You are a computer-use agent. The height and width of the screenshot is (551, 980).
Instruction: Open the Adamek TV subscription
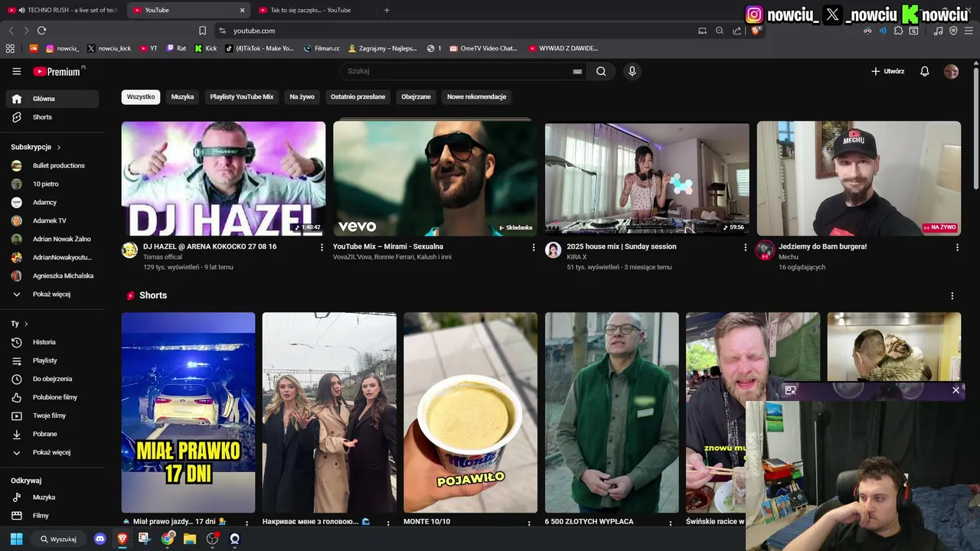(52, 220)
